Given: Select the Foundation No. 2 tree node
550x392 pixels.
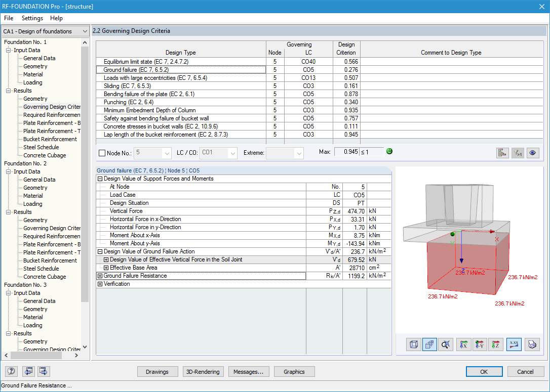Looking at the screenshot, I should point(25,163).
